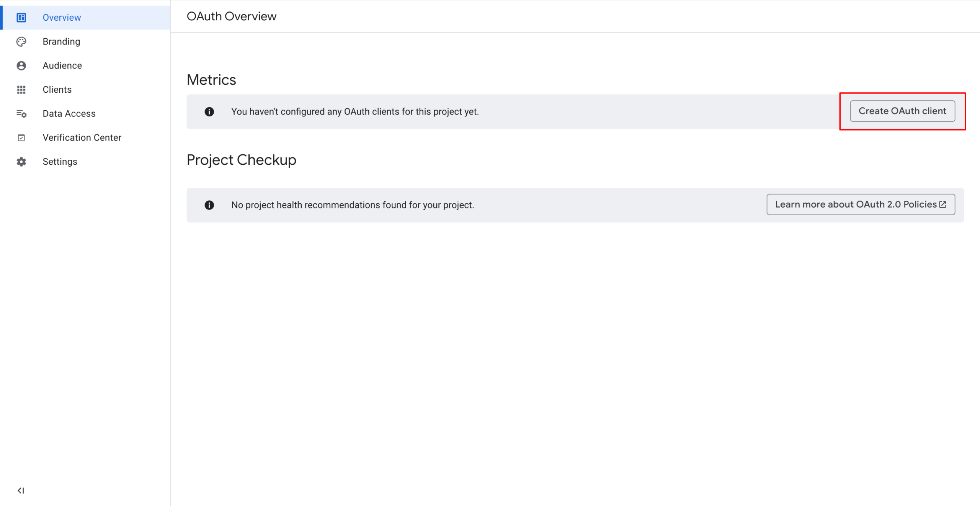Select the Audience menu entry
Screen dimensions: 980x506
click(x=62, y=66)
